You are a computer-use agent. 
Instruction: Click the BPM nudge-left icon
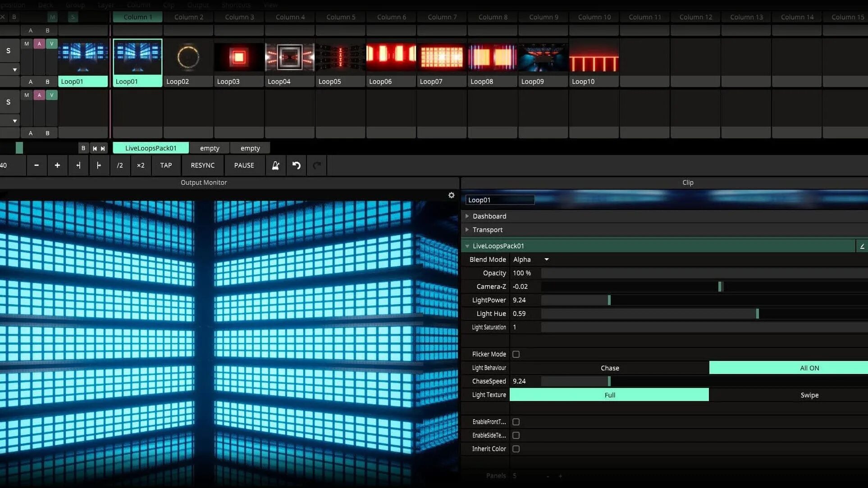pyautogui.click(x=78, y=165)
